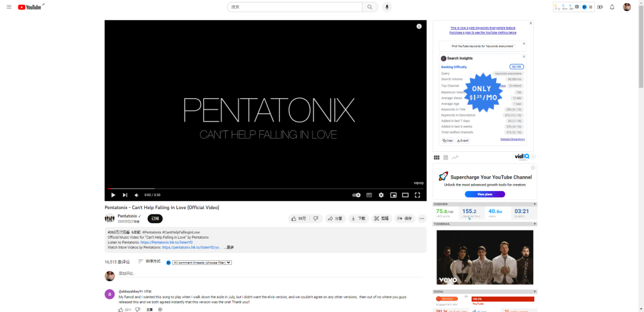This screenshot has height=312, width=644.
Task: Open the All comment threads filter dropdown
Action: click(x=202, y=263)
